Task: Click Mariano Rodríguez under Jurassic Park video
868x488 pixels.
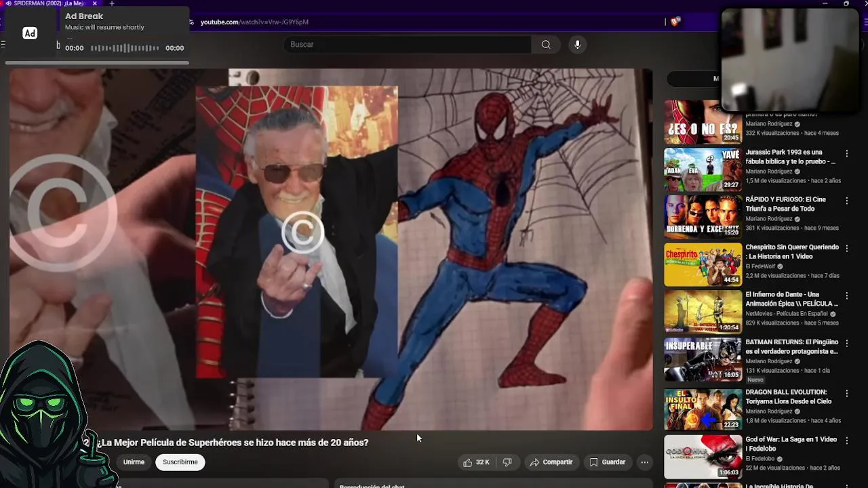Action: (769, 171)
